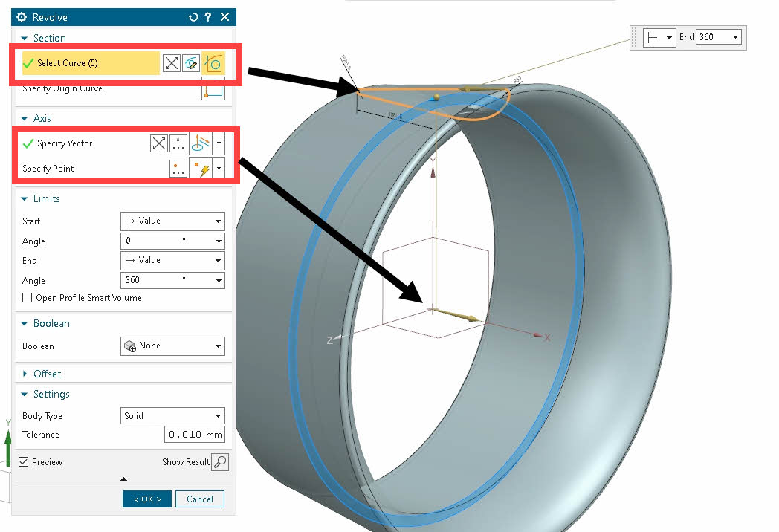Click the Deselect icon next to Select Curve
The height and width of the screenshot is (532, 779).
click(171, 63)
